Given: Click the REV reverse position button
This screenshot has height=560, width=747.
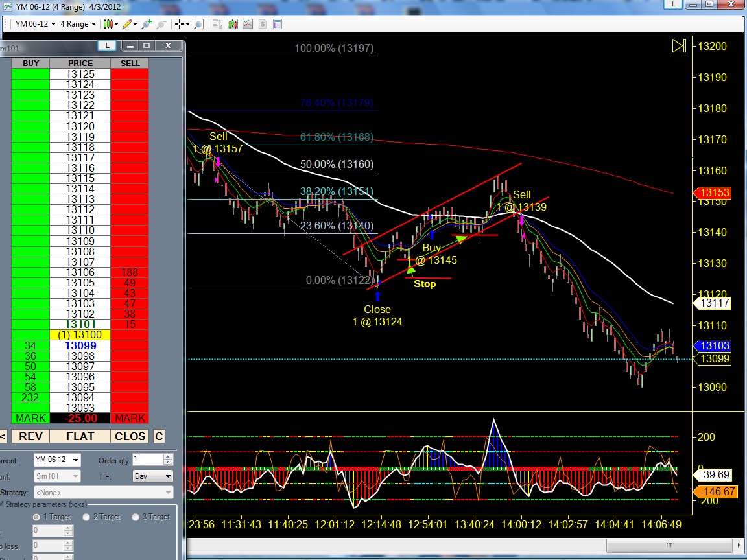Looking at the screenshot, I should point(30,436).
